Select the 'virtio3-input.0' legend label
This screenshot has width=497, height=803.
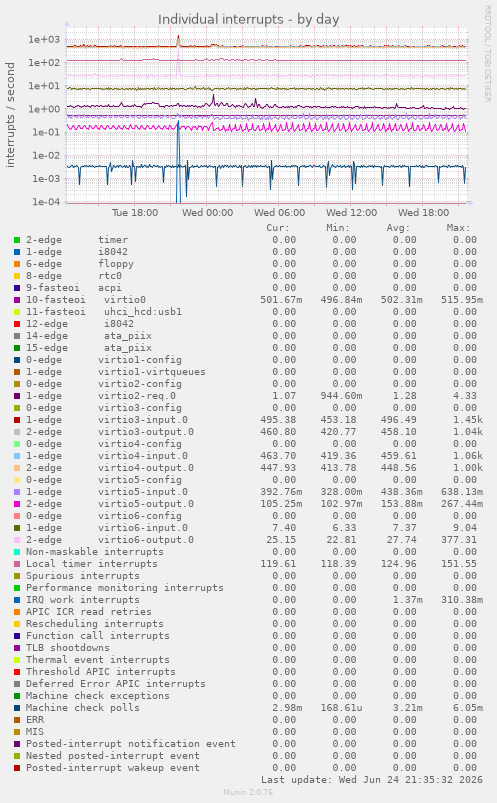coord(143,420)
